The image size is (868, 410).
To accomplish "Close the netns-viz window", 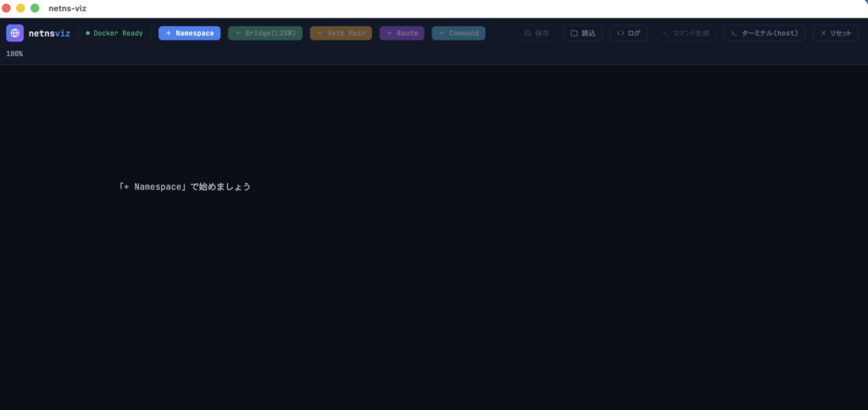I will pos(7,8).
